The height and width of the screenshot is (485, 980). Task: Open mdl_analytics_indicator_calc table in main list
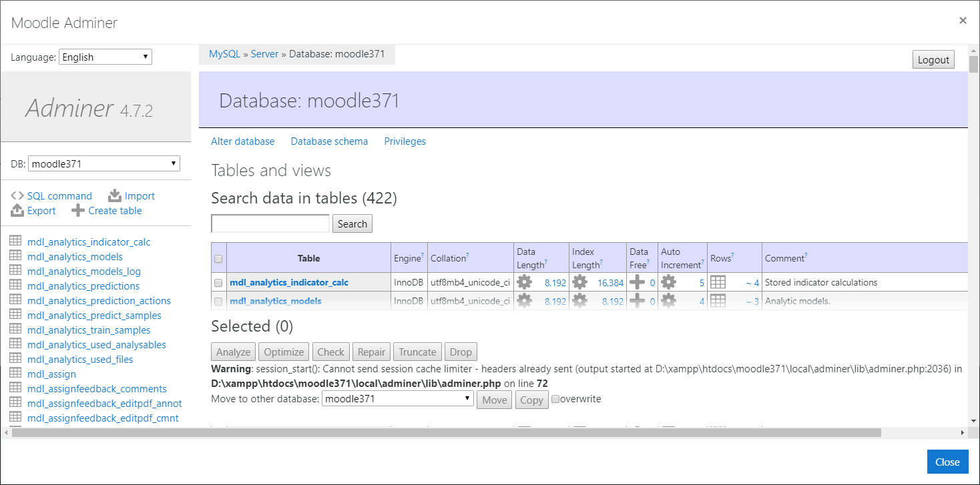[289, 282]
